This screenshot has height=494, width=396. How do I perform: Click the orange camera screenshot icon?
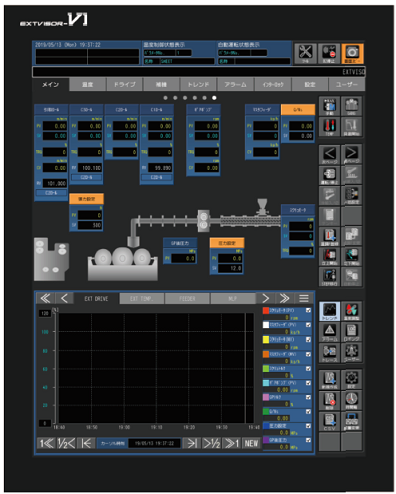tap(352, 53)
